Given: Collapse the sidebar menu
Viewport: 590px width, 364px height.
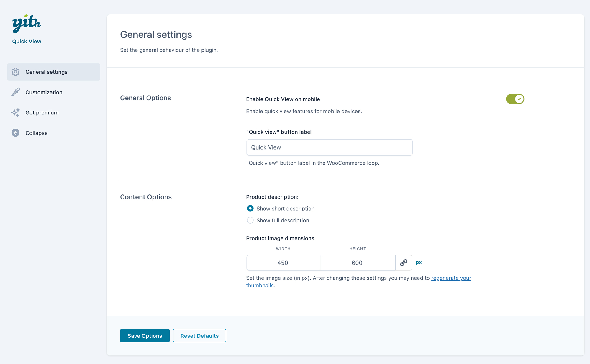Looking at the screenshot, I should pyautogui.click(x=36, y=133).
